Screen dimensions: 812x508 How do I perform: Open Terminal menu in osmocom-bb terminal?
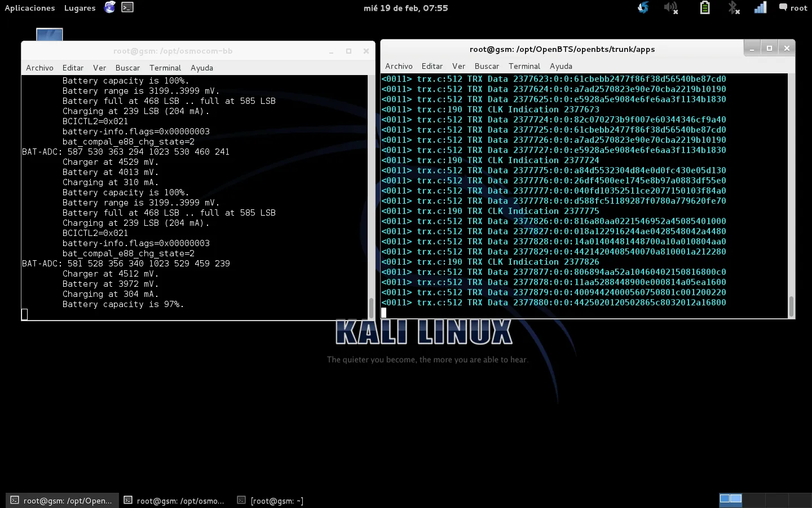165,68
